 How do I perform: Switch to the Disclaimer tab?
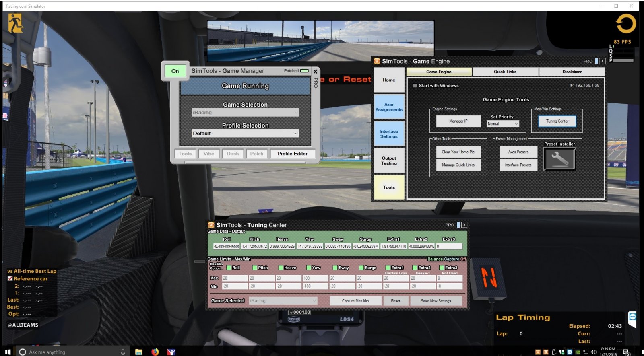[x=572, y=72]
